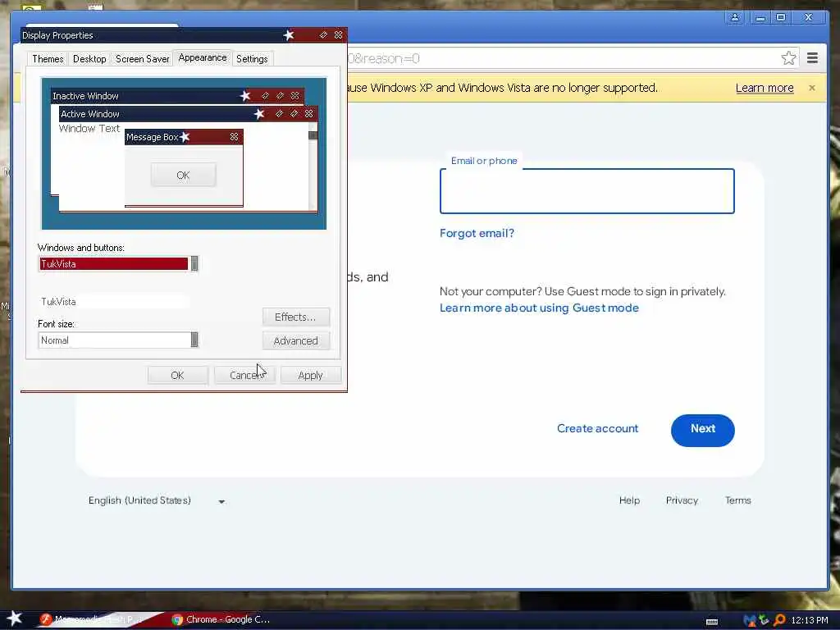This screenshot has width=840, height=630.
Task: Select the Appearance tab
Action: click(x=203, y=57)
